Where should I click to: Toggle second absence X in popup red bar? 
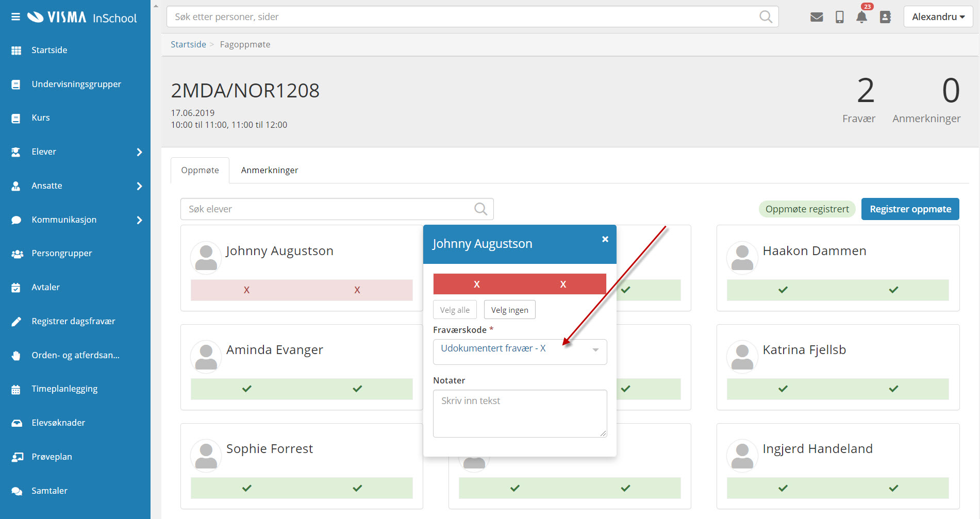click(x=563, y=284)
